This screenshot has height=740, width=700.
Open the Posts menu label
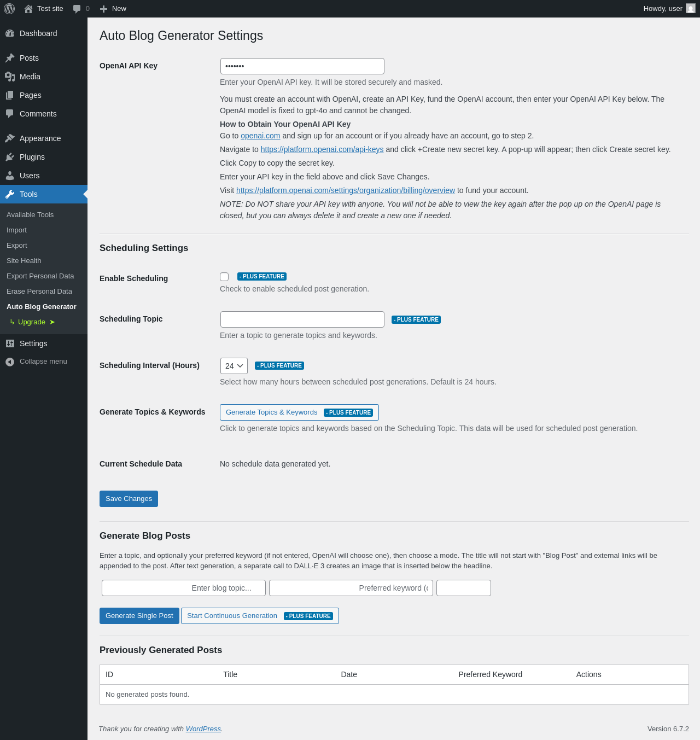[29, 58]
